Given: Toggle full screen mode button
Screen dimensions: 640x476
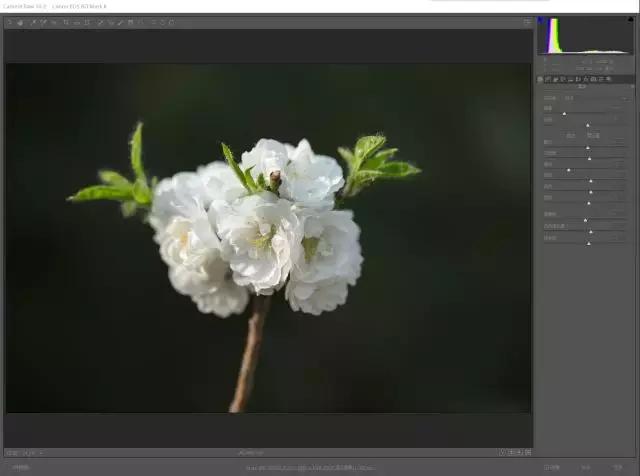Looking at the screenshot, I should [527, 22].
